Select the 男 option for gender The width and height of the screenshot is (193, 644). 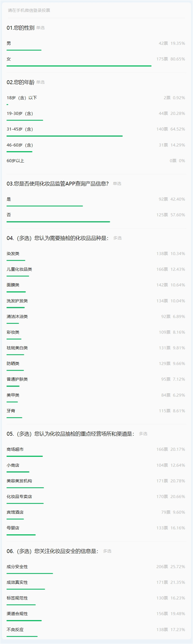[x=9, y=43]
